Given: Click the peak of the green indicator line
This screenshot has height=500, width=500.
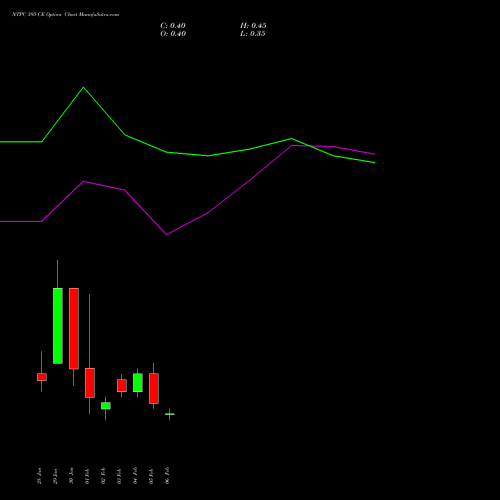Looking at the screenshot, I should [x=83, y=87].
